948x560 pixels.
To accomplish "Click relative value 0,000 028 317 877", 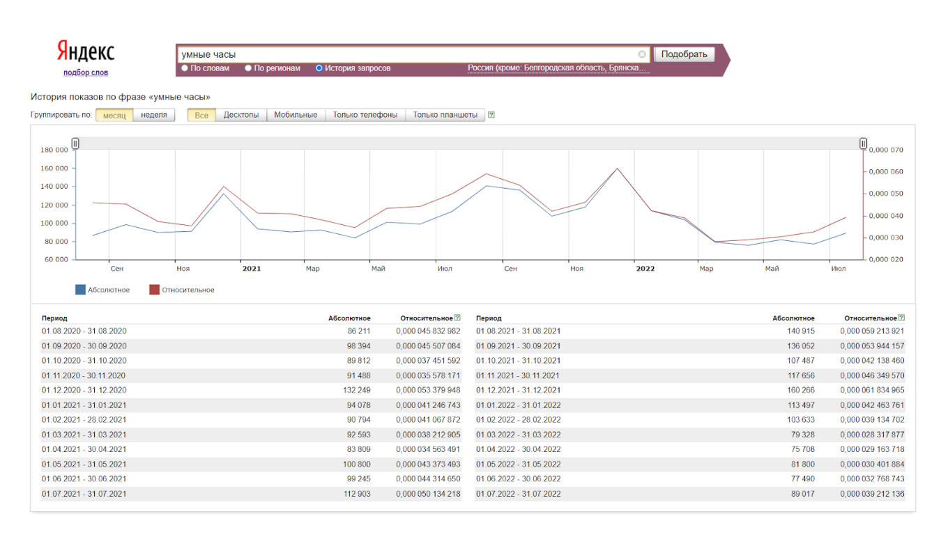I will point(872,435).
